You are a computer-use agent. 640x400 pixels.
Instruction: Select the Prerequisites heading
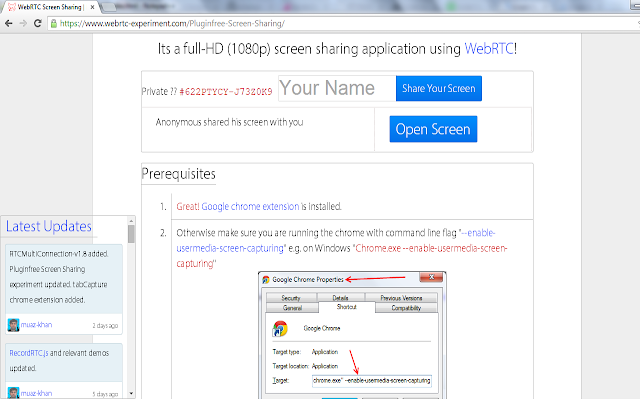pos(178,174)
